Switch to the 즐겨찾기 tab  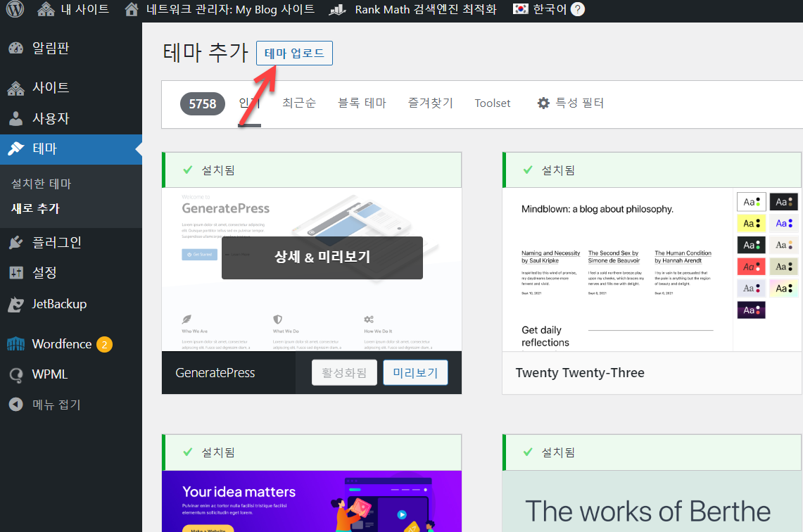pyautogui.click(x=430, y=103)
